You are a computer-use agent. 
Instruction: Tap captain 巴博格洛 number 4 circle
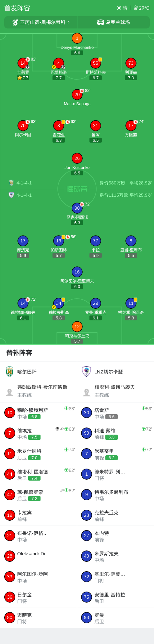pos(59,63)
